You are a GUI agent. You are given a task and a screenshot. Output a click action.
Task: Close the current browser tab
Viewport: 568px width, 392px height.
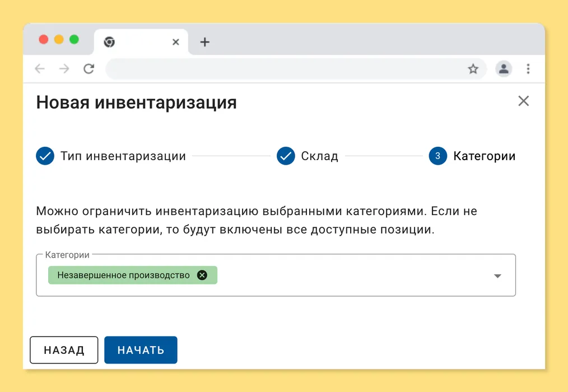click(176, 42)
